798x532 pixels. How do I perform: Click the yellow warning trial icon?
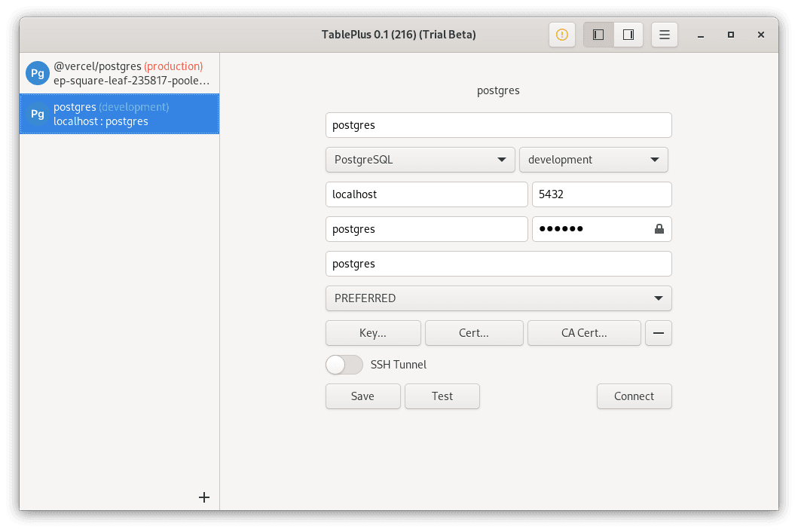562,35
